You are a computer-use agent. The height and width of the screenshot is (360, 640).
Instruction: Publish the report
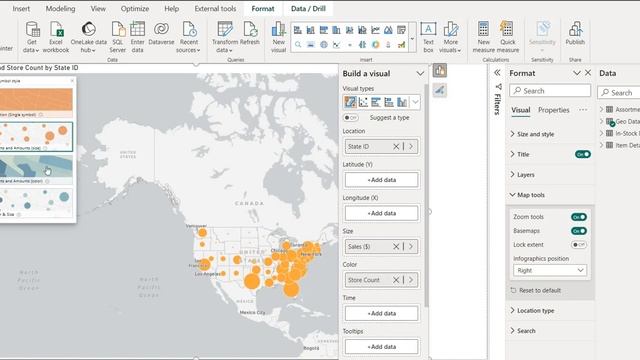575,34
